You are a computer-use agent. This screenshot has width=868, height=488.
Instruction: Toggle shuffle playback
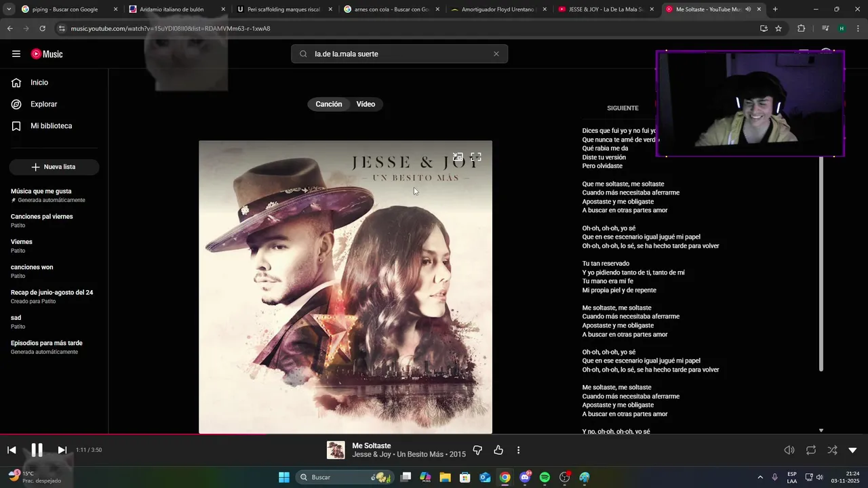click(832, 450)
